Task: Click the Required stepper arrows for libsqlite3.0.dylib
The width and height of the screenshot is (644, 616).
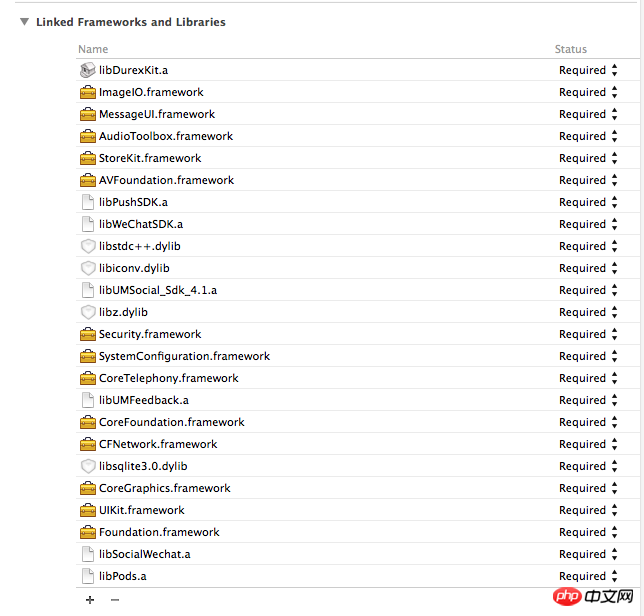Action: click(614, 466)
